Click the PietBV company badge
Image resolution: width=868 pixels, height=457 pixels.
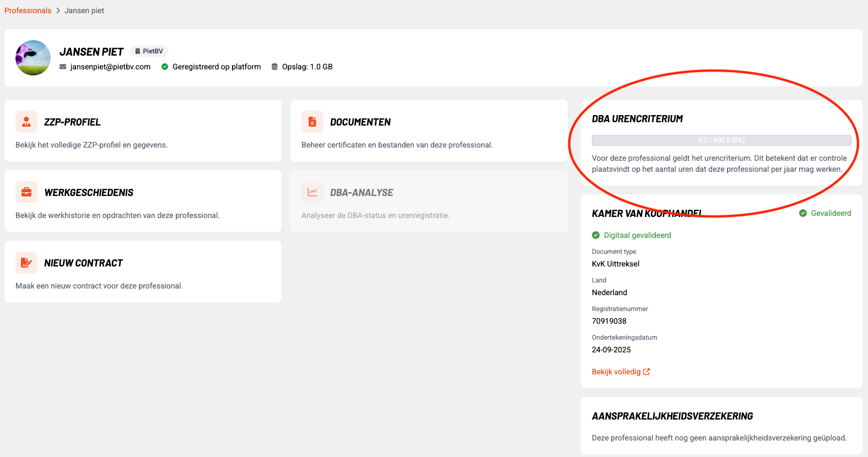[x=149, y=51]
